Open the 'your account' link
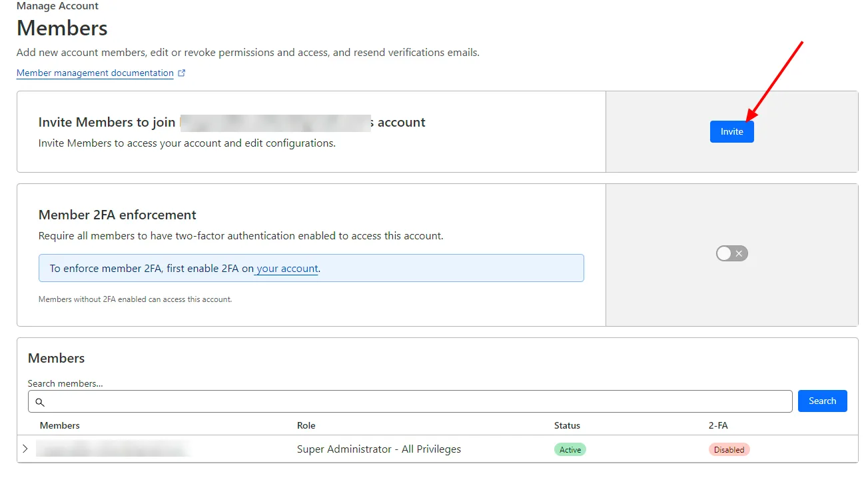This screenshot has width=868, height=484. pos(287,269)
